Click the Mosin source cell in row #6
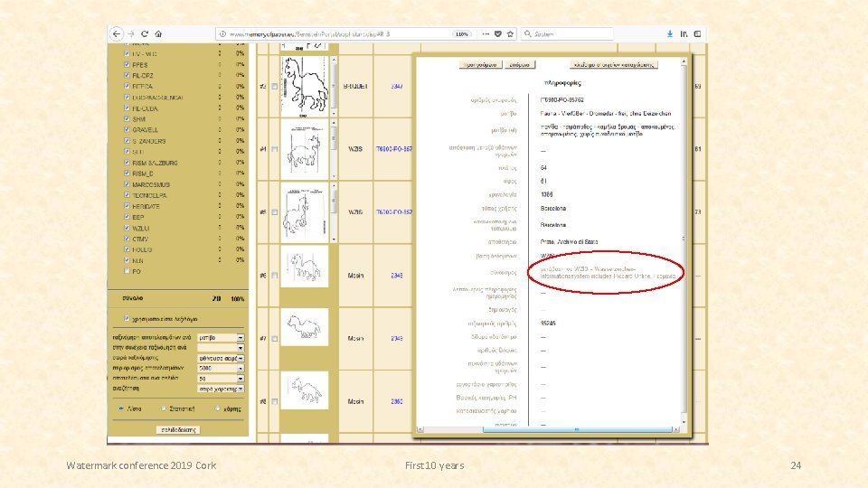The width and height of the screenshot is (868, 488). click(x=355, y=276)
